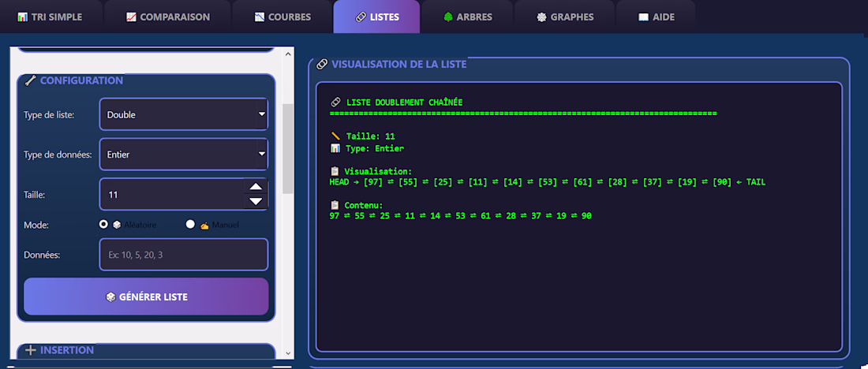This screenshot has height=369, width=868.
Task: Click node [97] in the visualisation
Action: [373, 182]
